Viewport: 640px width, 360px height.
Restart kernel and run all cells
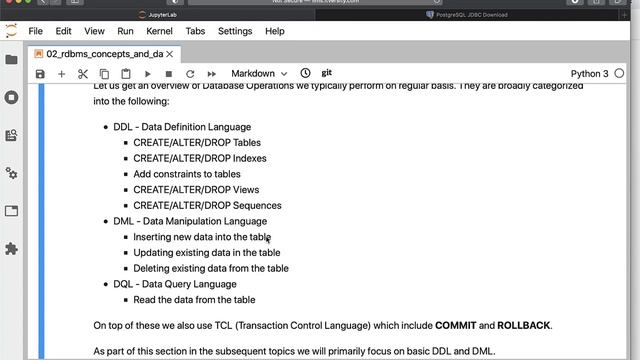coord(211,74)
